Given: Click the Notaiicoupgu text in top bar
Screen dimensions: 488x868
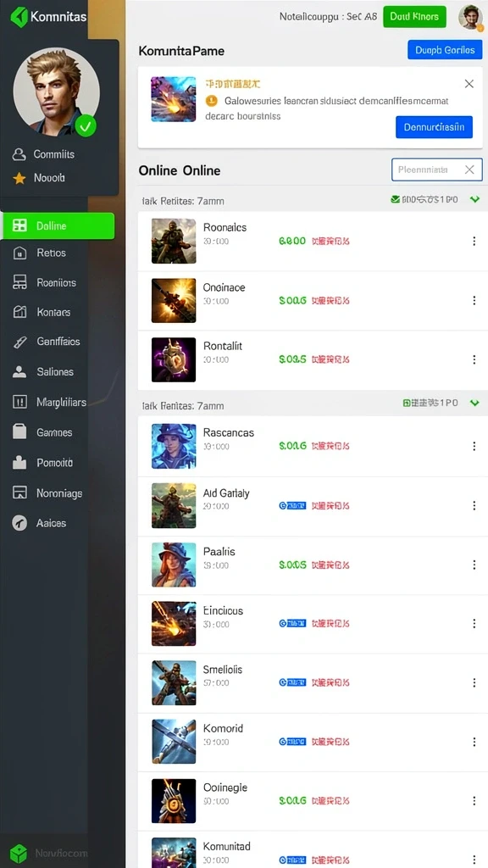Looking at the screenshot, I should tap(309, 17).
